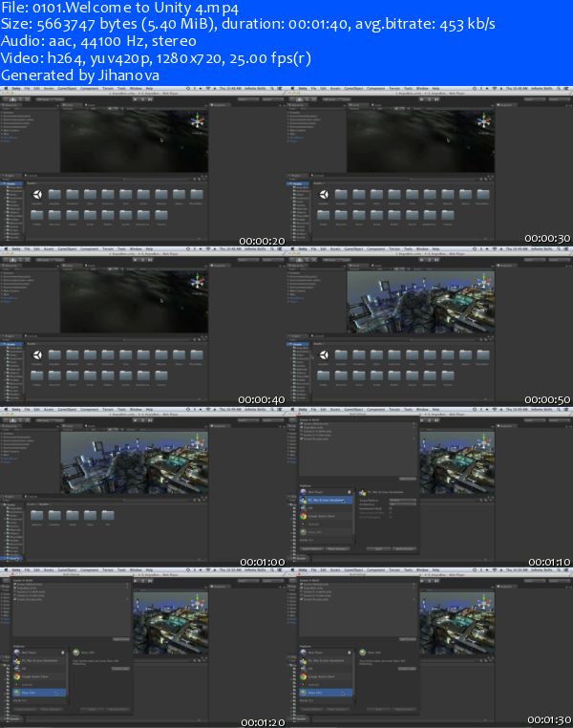Switch to the Console tab in the 00:00:20 frame
Screen dimensions: 573x728
[x=32, y=176]
